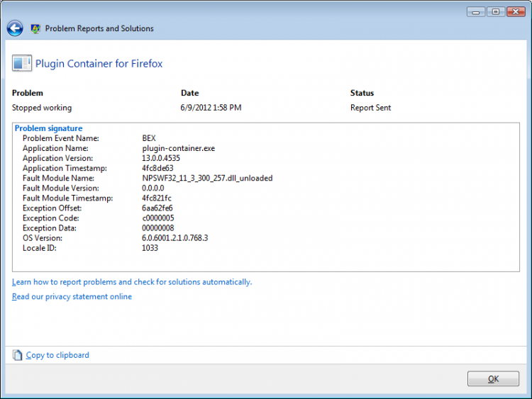Maximize the Problem Reports window

click(496, 12)
